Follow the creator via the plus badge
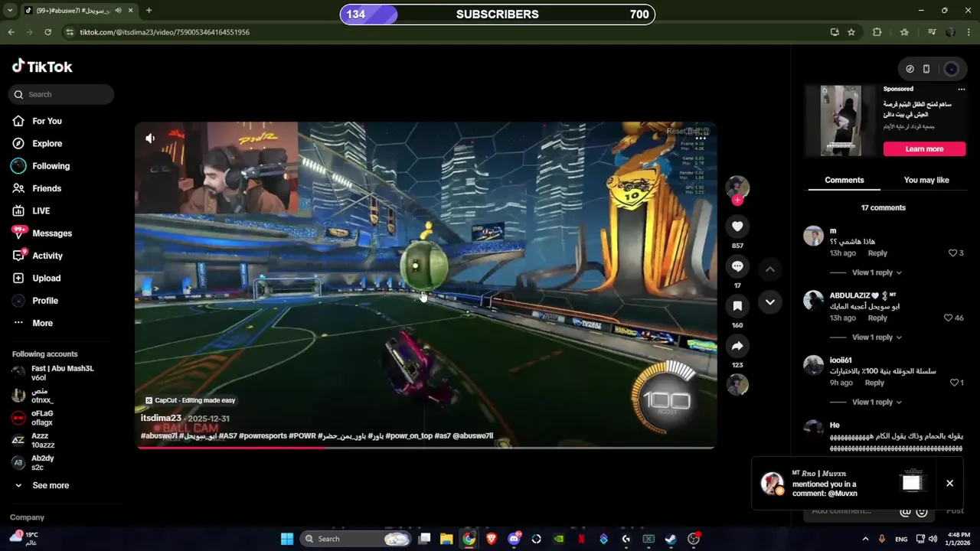 [x=737, y=201]
